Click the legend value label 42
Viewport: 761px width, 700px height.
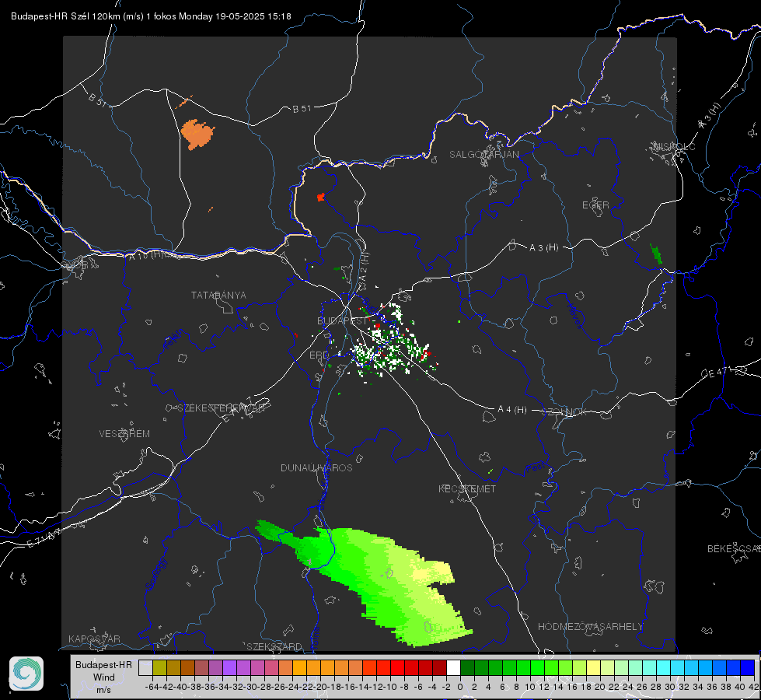click(753, 687)
